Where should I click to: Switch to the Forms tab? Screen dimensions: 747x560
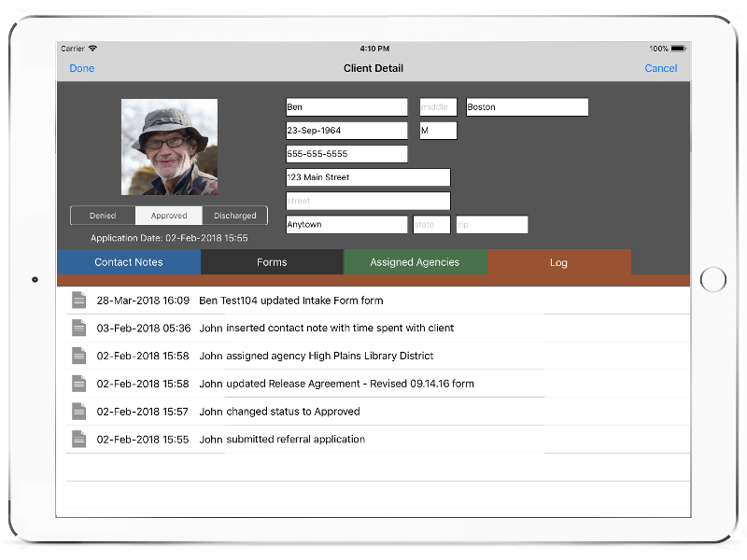point(272,262)
